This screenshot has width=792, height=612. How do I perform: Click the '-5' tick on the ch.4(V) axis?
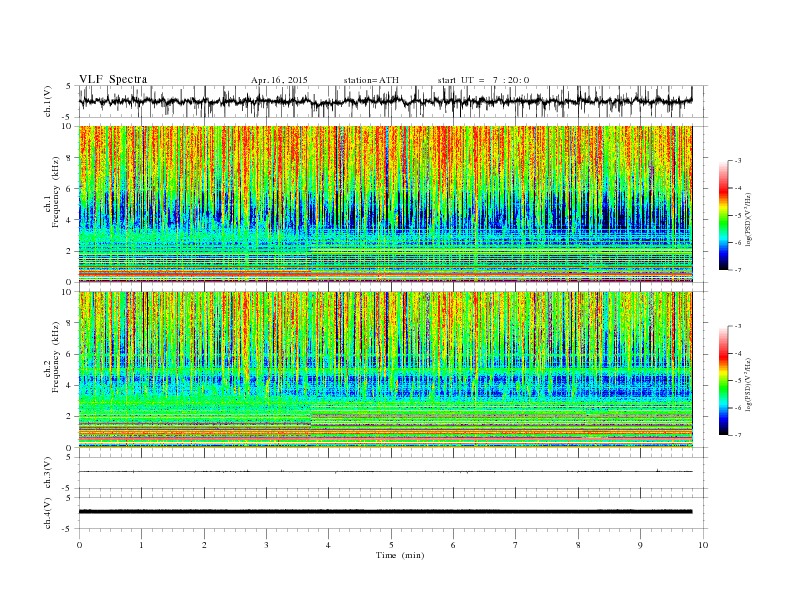click(x=68, y=529)
